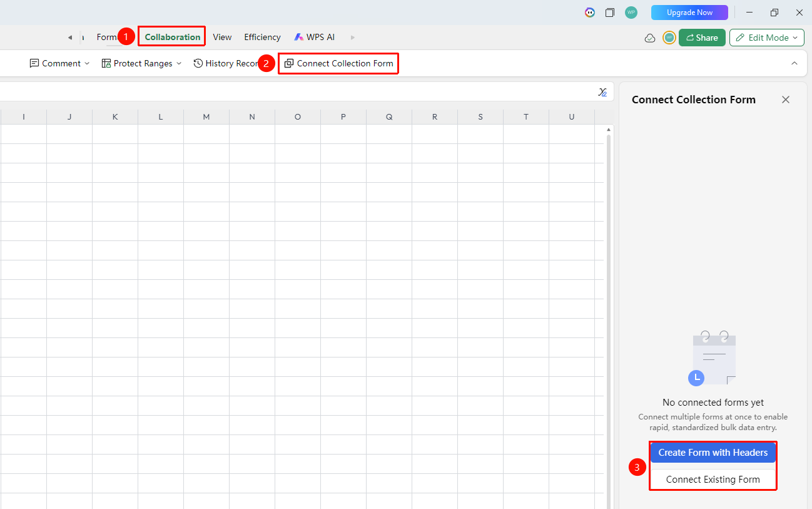
Task: Click Connect Existing Form button
Action: [713, 480]
